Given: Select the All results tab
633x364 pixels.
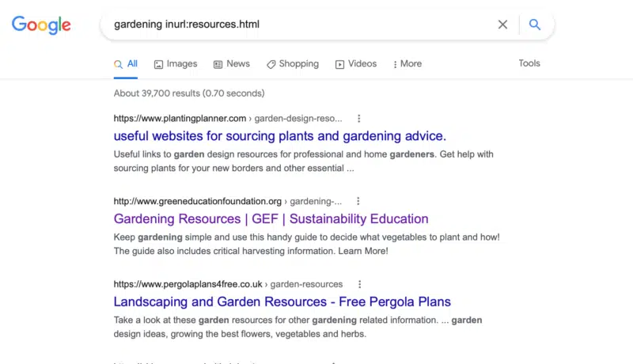Looking at the screenshot, I should click(126, 64).
